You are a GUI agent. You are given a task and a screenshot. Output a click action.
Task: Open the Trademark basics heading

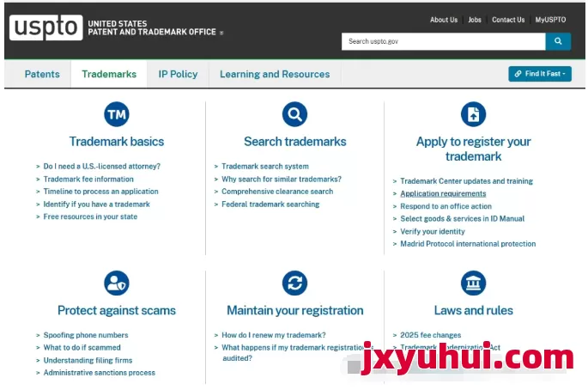tap(117, 142)
